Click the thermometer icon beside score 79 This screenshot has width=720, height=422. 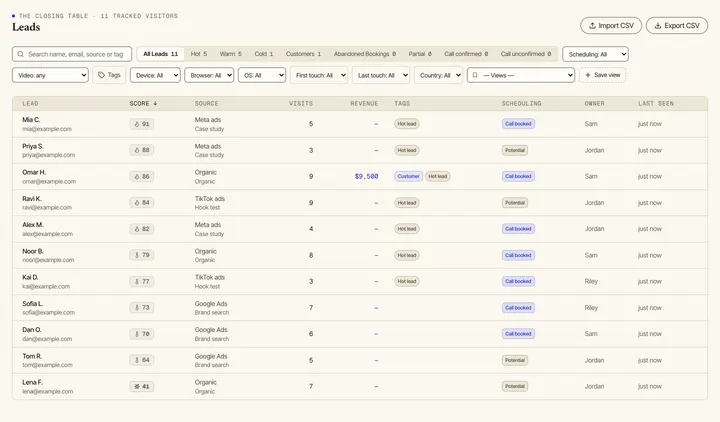point(137,255)
